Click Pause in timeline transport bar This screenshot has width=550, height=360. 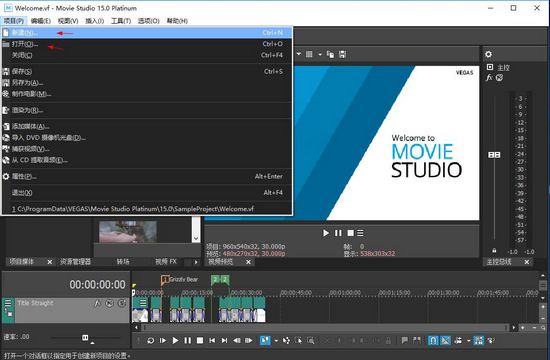coord(188,340)
